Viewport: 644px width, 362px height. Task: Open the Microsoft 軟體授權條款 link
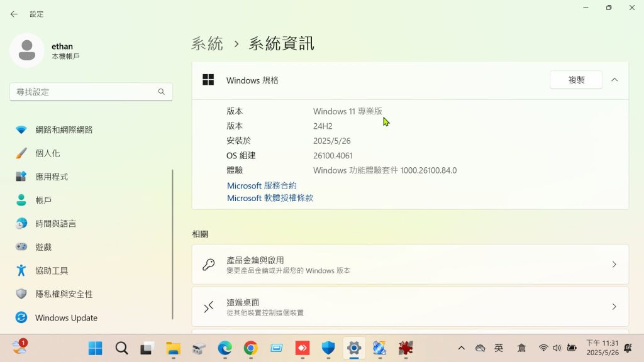click(x=270, y=198)
